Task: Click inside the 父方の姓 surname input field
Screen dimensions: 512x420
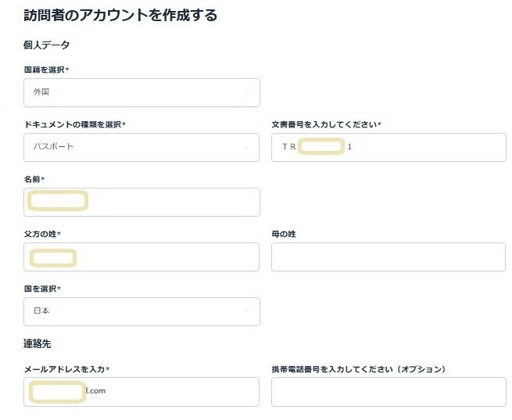Action: pos(141,257)
